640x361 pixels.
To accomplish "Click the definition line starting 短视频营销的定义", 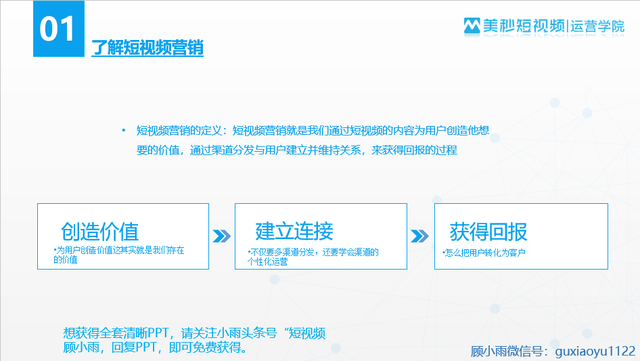I will tap(313, 131).
